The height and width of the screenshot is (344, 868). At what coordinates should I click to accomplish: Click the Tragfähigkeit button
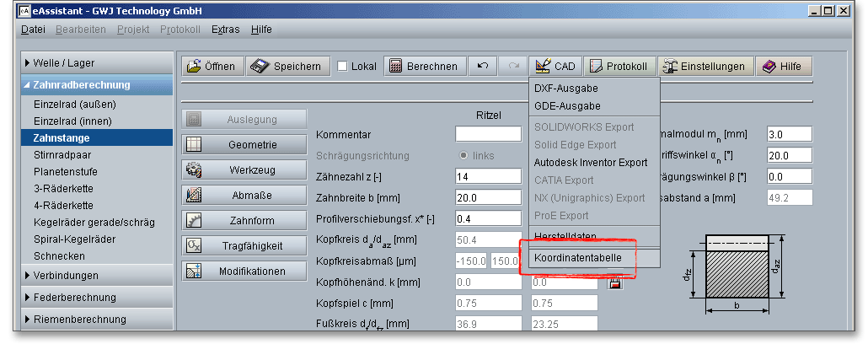click(x=242, y=245)
